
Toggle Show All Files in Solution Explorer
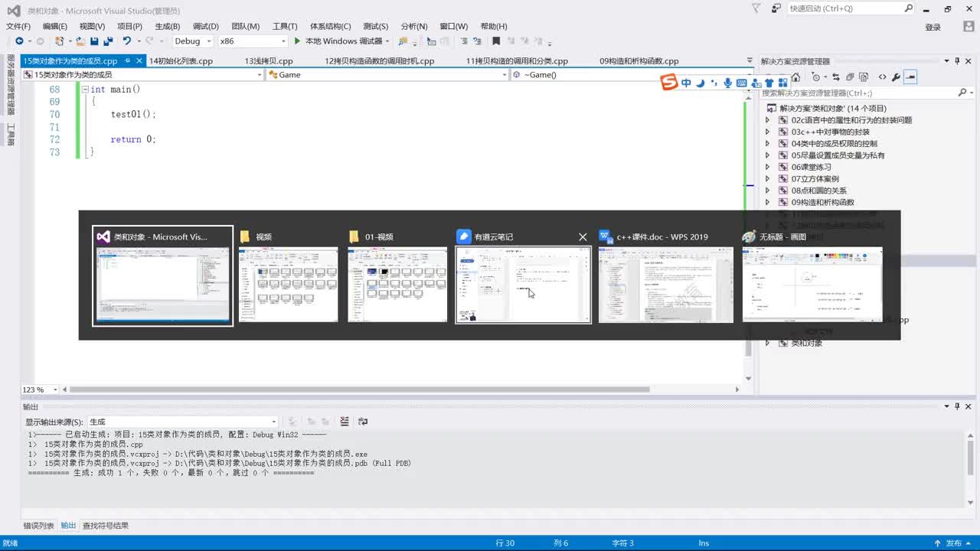864,77
